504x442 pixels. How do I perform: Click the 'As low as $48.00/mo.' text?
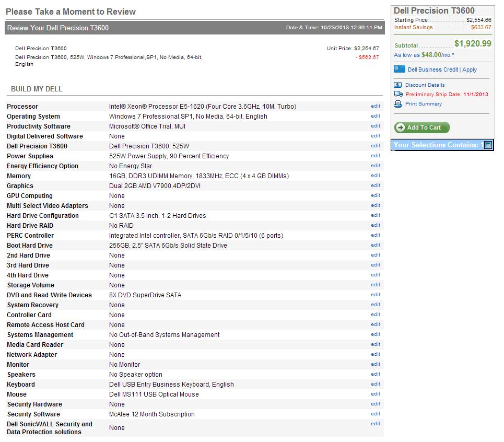tap(424, 55)
